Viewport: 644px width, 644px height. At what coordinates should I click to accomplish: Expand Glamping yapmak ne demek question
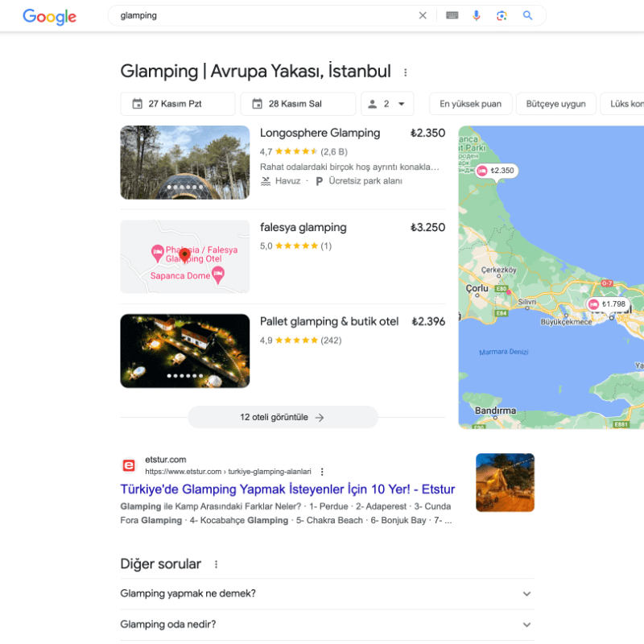327,593
